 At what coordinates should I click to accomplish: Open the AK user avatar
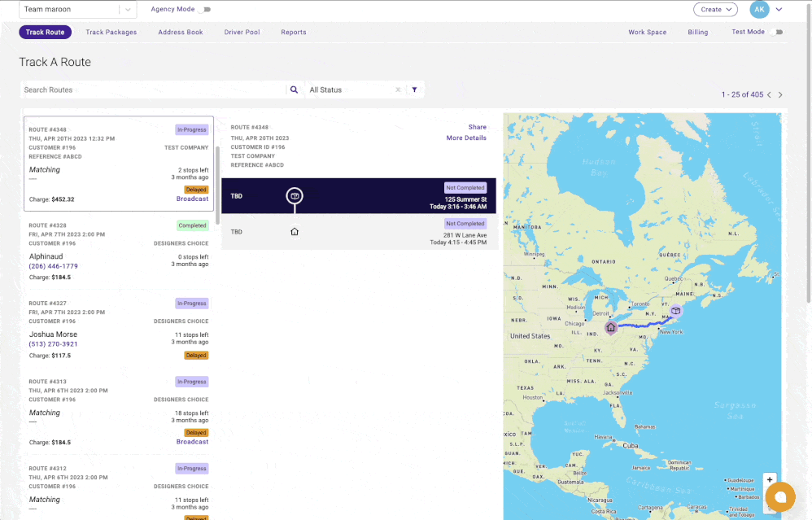click(759, 9)
